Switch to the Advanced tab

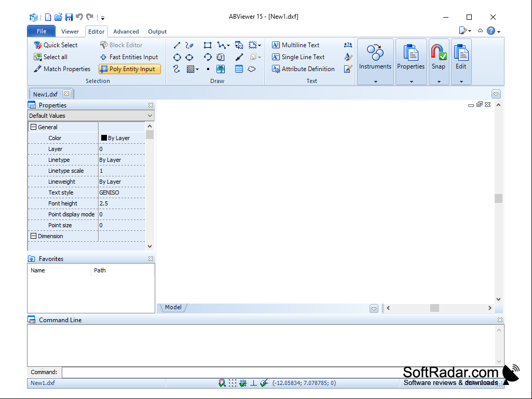click(x=126, y=32)
